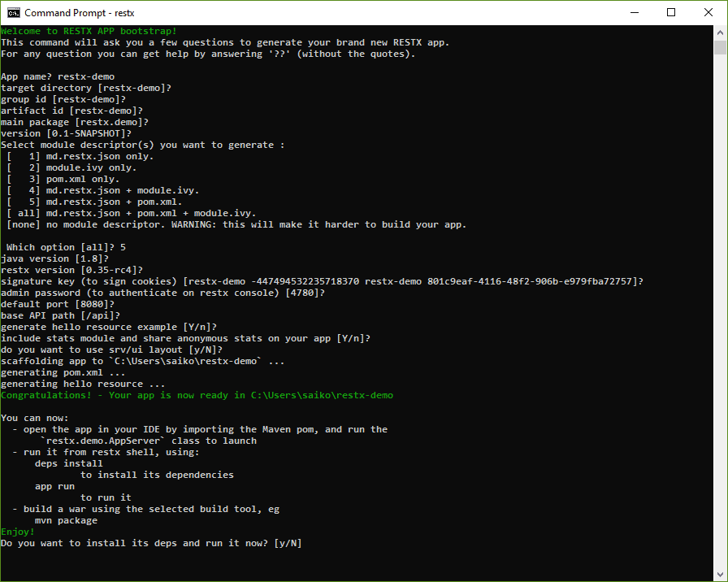The image size is (728, 582).
Task: Minimize the Command Prompt window
Action: point(634,12)
